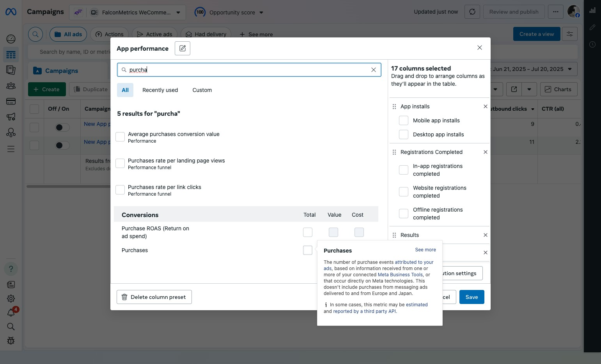This screenshot has height=364, width=601.
Task: Switch to Recently used tab
Action: click(160, 90)
